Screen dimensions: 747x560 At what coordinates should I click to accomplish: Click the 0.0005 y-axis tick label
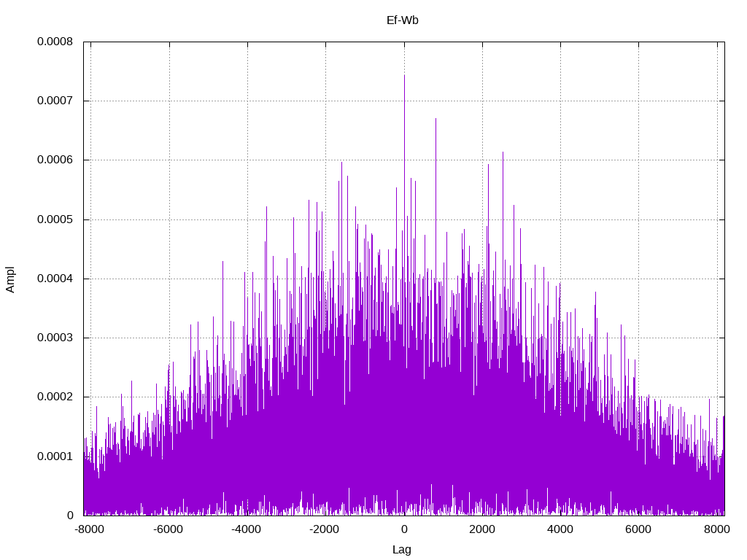[55, 219]
